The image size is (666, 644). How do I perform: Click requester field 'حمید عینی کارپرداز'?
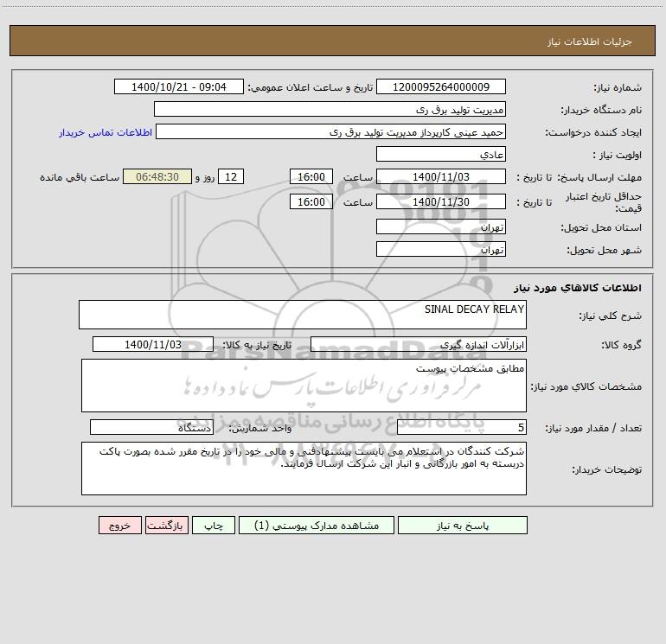pyautogui.click(x=330, y=131)
